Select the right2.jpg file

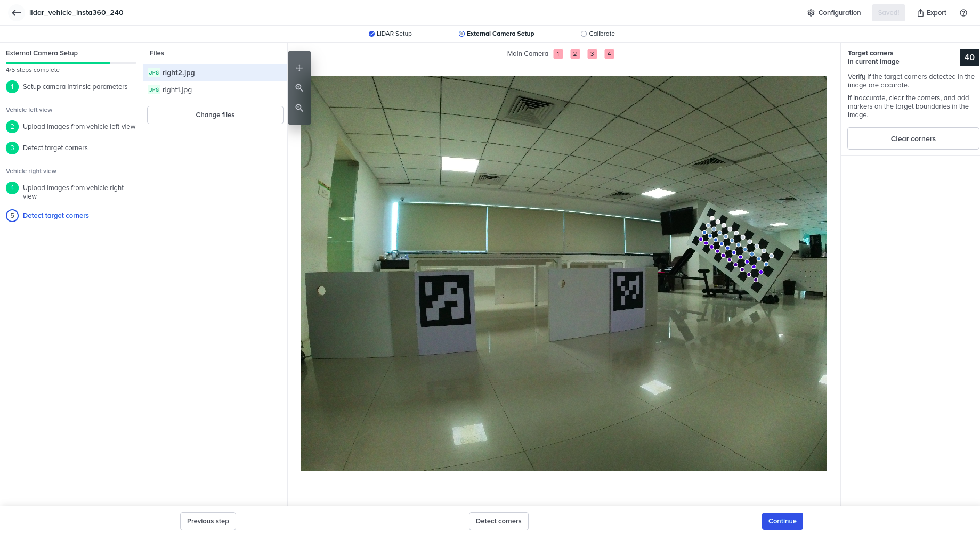click(x=179, y=73)
